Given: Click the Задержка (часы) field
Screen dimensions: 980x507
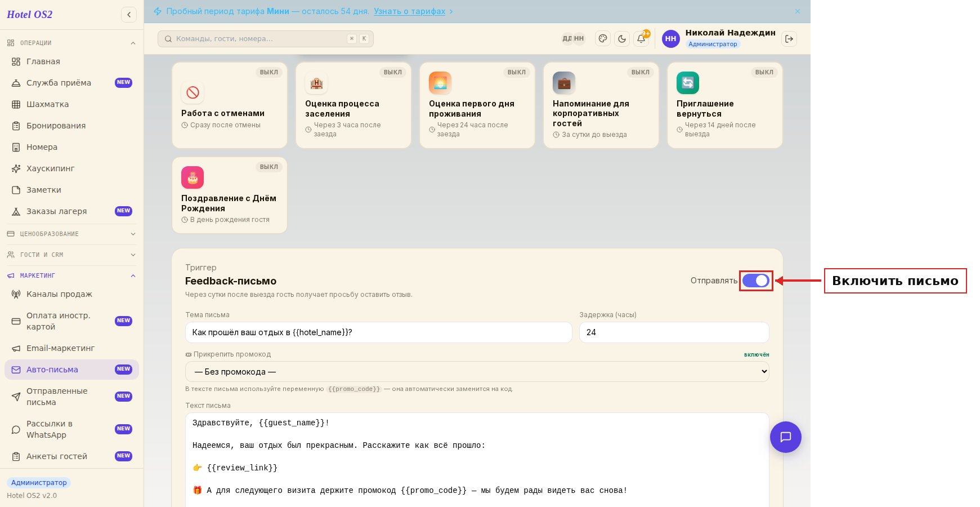Looking at the screenshot, I should pos(674,332).
